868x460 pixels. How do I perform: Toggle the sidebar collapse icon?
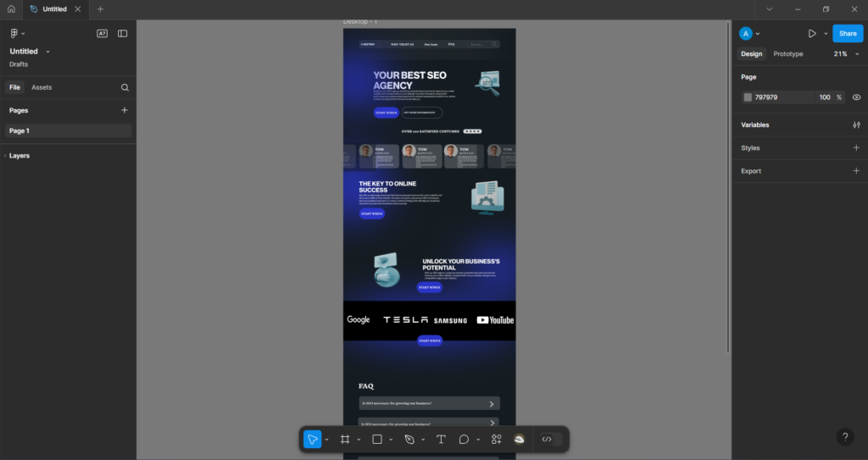tap(123, 33)
